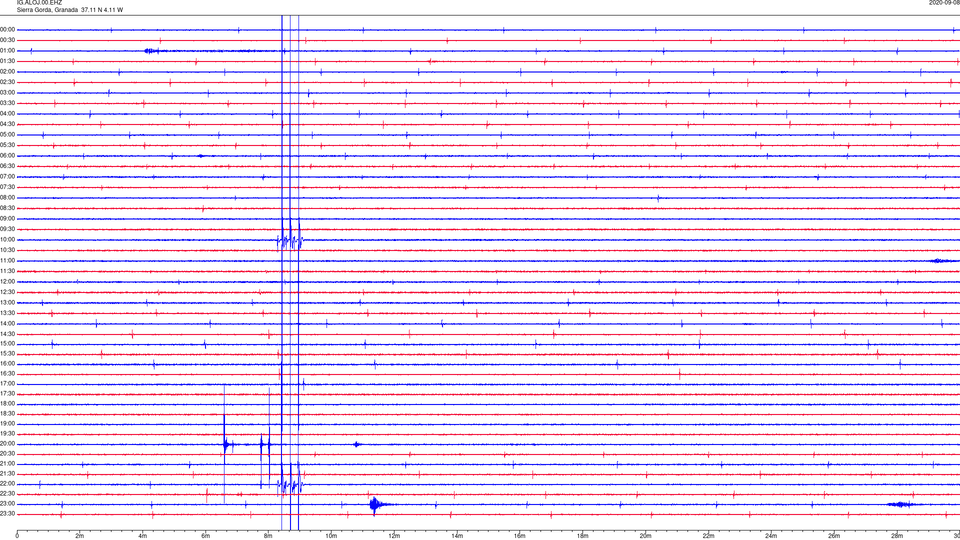Screen dimensions: 960x540
Task: Select the 23:30 time label
Action: (x=8, y=514)
